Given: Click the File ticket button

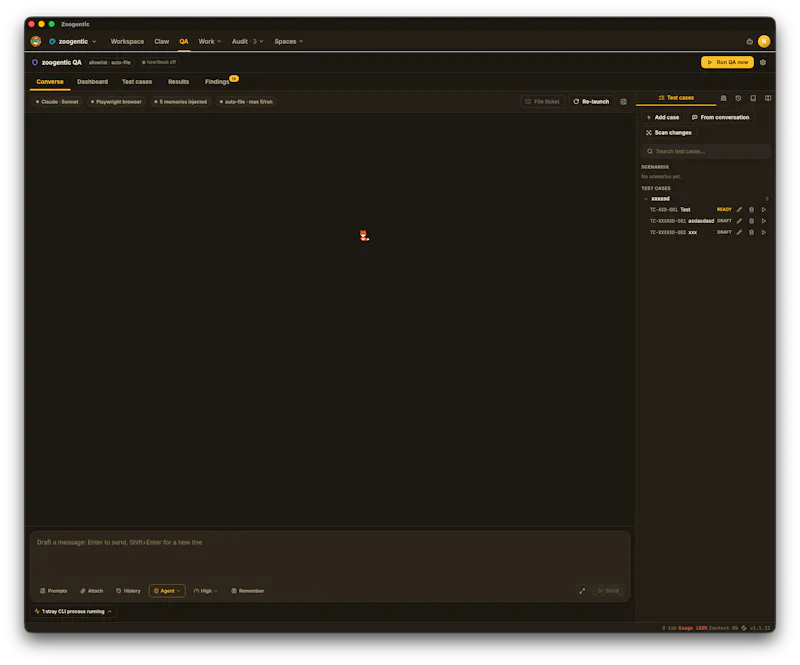Looking at the screenshot, I should [x=542, y=102].
